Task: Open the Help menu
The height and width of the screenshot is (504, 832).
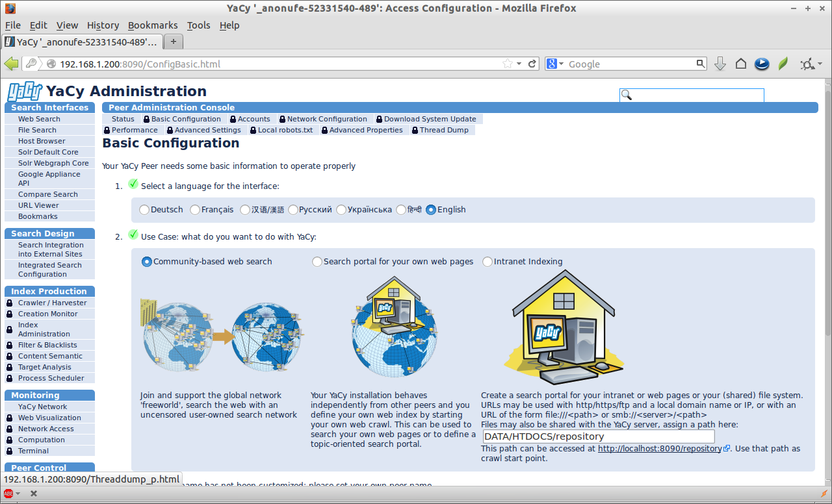Action: click(229, 25)
